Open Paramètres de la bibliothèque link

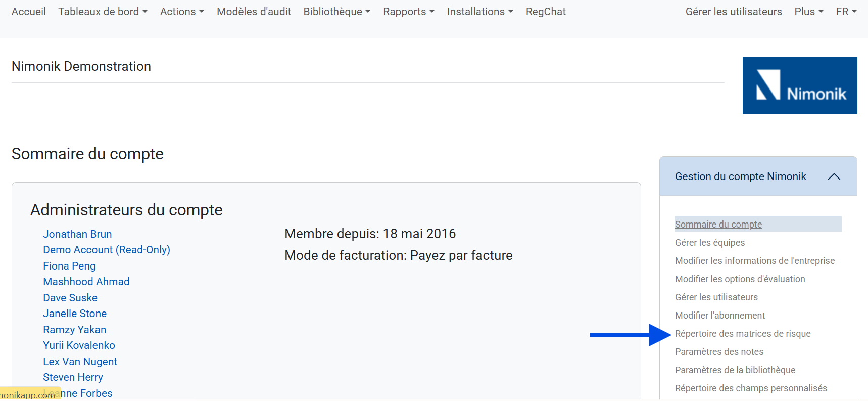735,370
